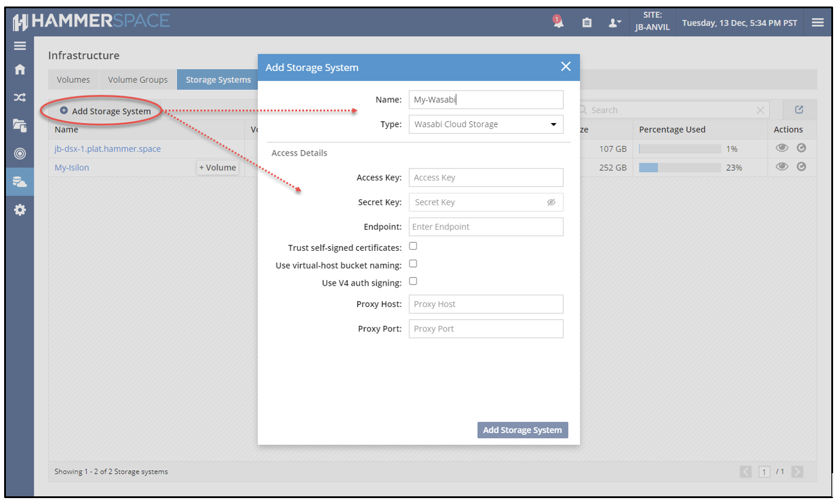Clear the search field with X icon

(x=760, y=110)
